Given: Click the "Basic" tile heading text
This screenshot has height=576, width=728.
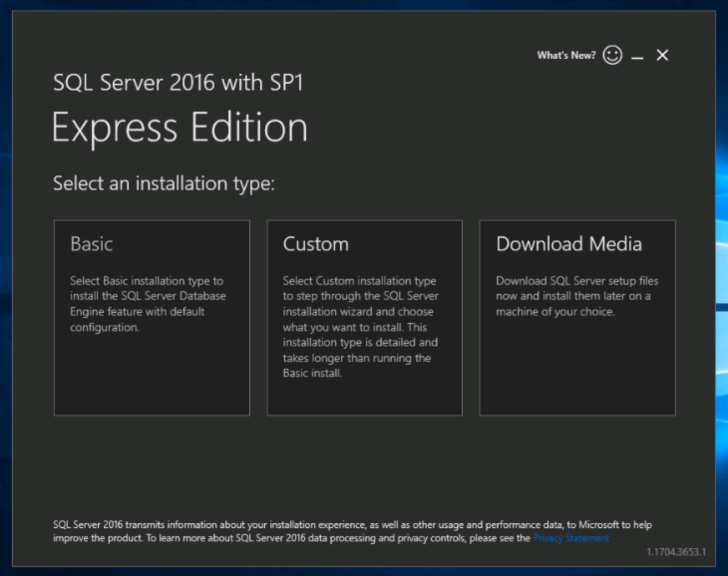Looking at the screenshot, I should click(x=92, y=244).
